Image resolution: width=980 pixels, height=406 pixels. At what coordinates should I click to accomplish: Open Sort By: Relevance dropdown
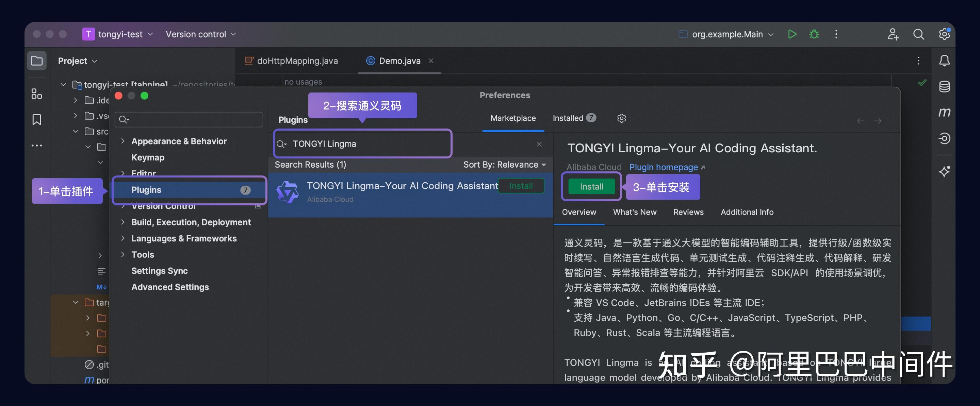(504, 165)
